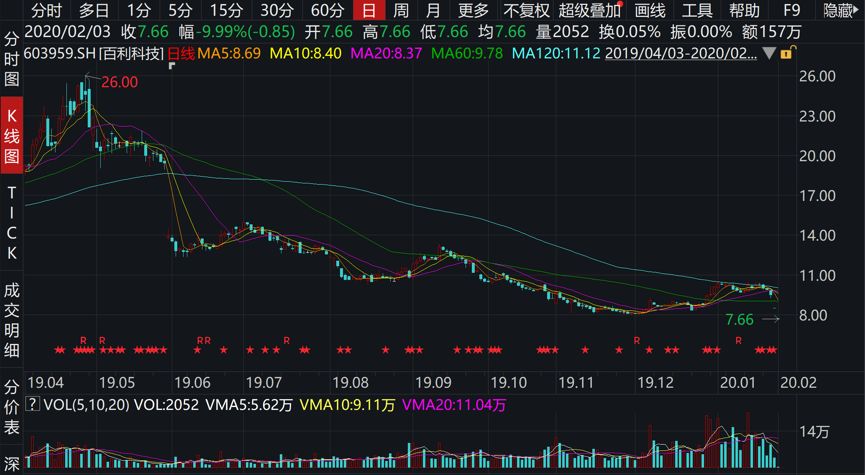This screenshot has height=475, width=865.
Task: Click the first red star event marker
Action: (58, 350)
